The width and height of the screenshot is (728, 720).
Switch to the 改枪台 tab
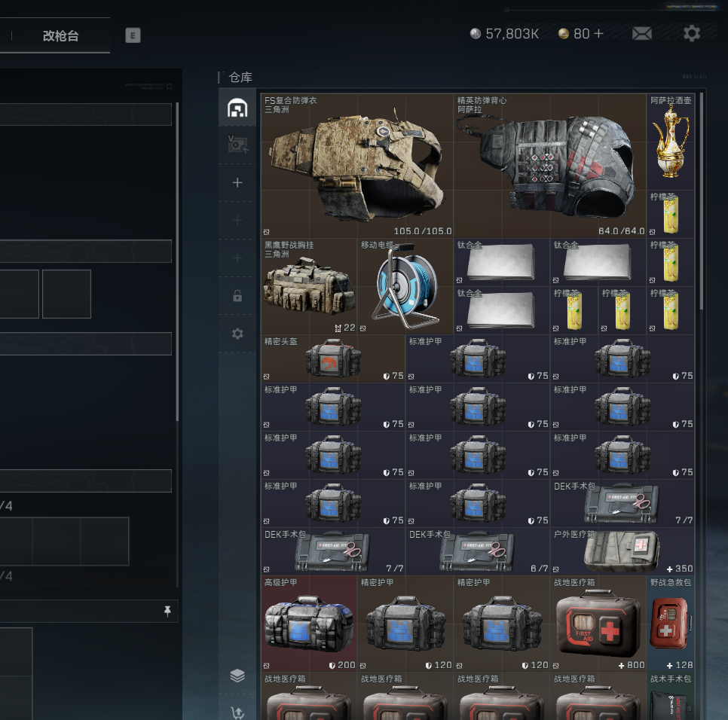60,35
